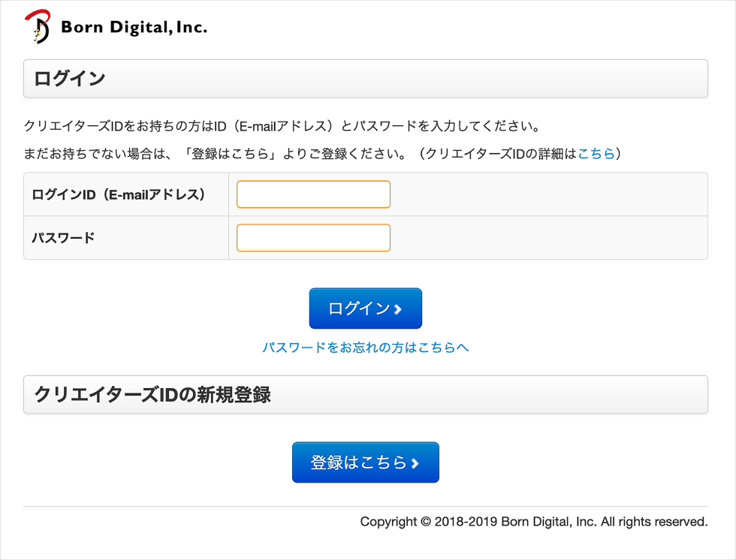Click the blue ログイン button
The height and width of the screenshot is (560, 736).
[366, 308]
